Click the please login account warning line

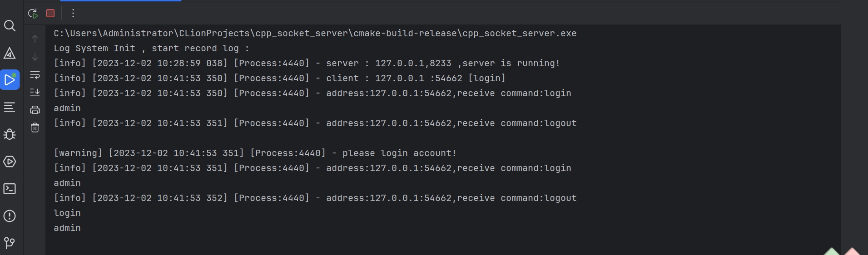(255, 153)
